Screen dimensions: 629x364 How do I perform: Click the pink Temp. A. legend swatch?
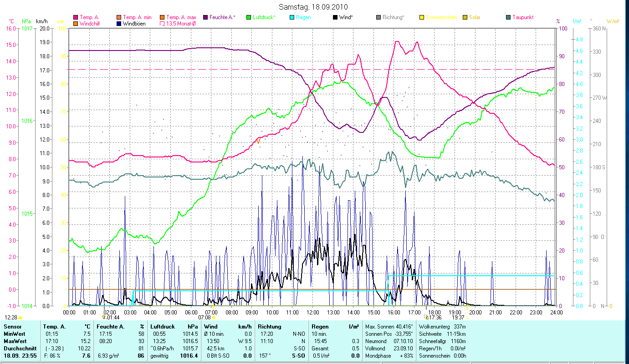(76, 17)
